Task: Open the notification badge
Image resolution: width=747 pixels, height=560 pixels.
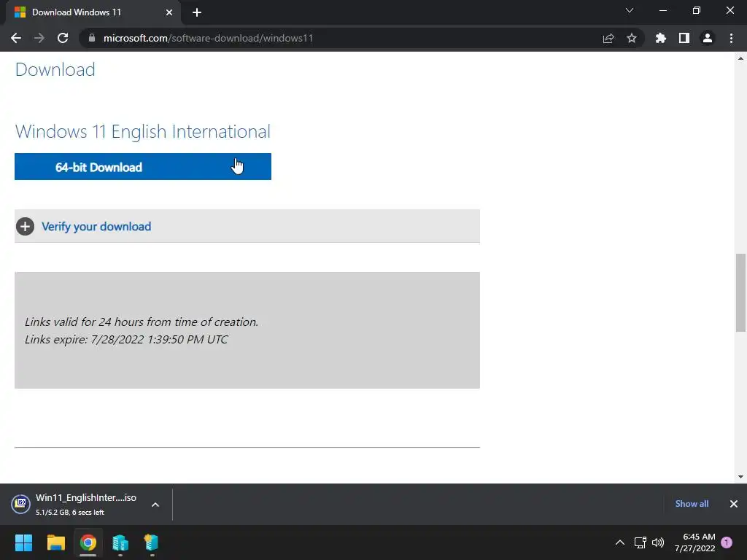Action: tap(727, 542)
